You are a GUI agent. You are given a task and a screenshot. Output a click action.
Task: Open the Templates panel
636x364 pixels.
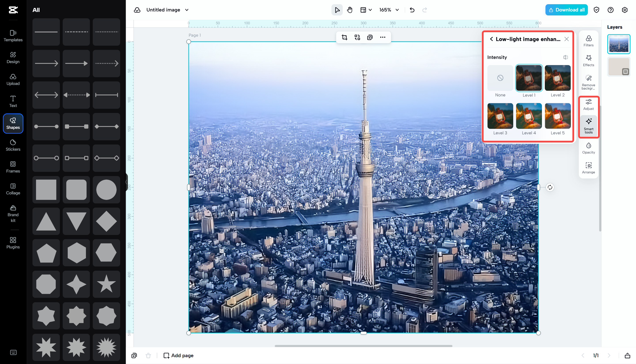pyautogui.click(x=13, y=36)
